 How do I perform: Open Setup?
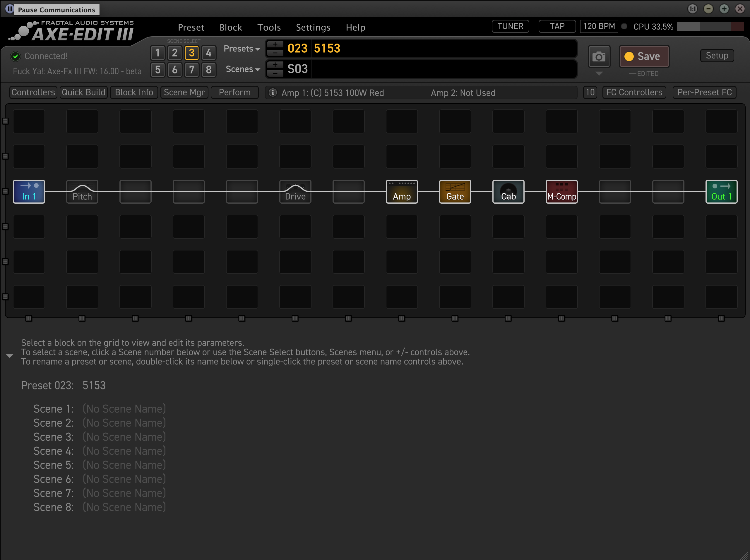point(717,56)
